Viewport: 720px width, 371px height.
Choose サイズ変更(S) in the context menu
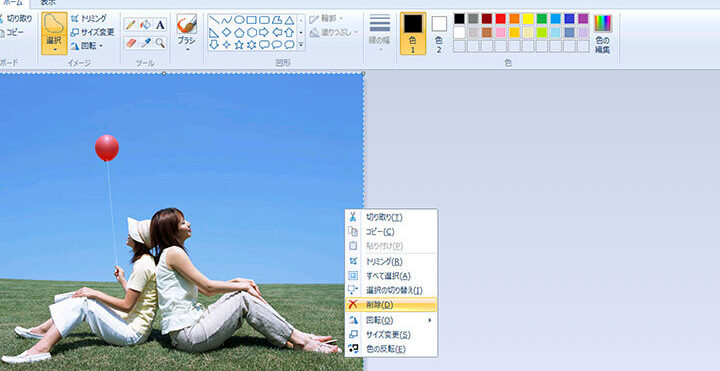pos(391,334)
